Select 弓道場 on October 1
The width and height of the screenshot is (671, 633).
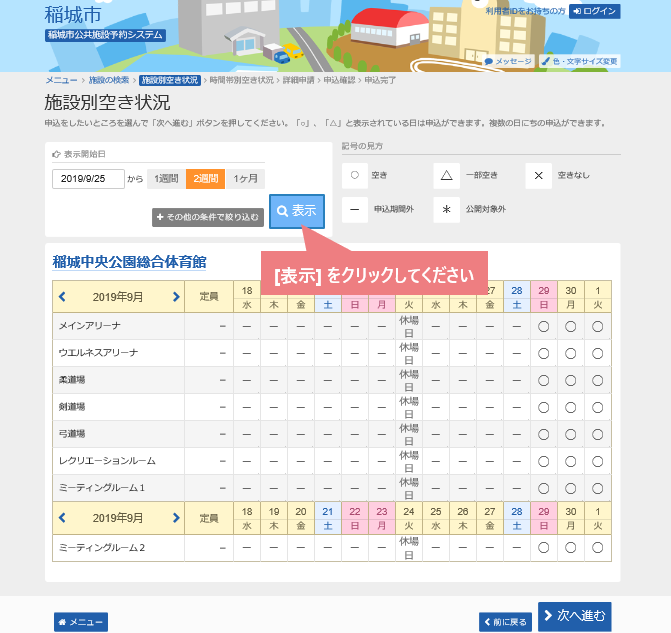click(597, 434)
